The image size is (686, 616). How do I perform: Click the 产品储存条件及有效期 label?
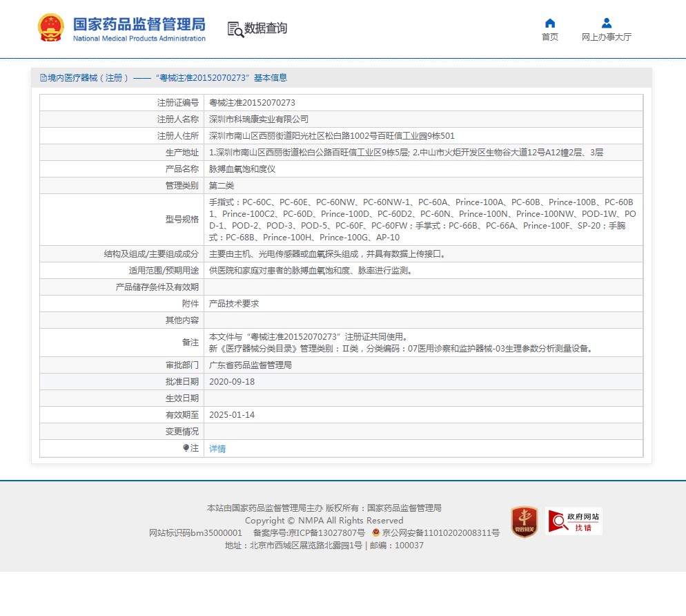click(x=157, y=287)
